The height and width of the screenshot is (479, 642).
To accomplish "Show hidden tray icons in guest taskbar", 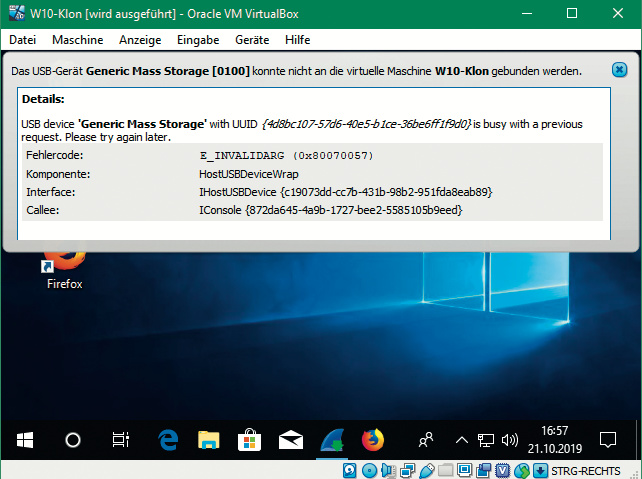I will coord(461,439).
